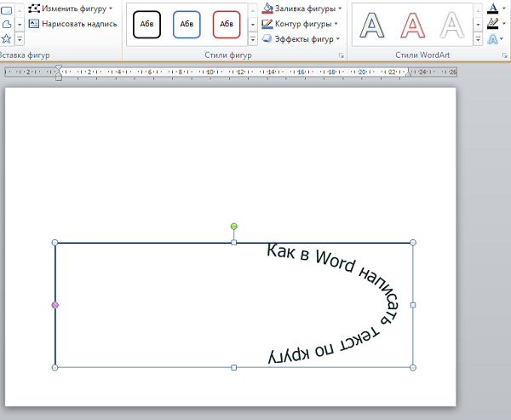Open the Shape Styles dialog launcher
Image resolution: width=511 pixels, height=420 pixels.
pos(342,55)
